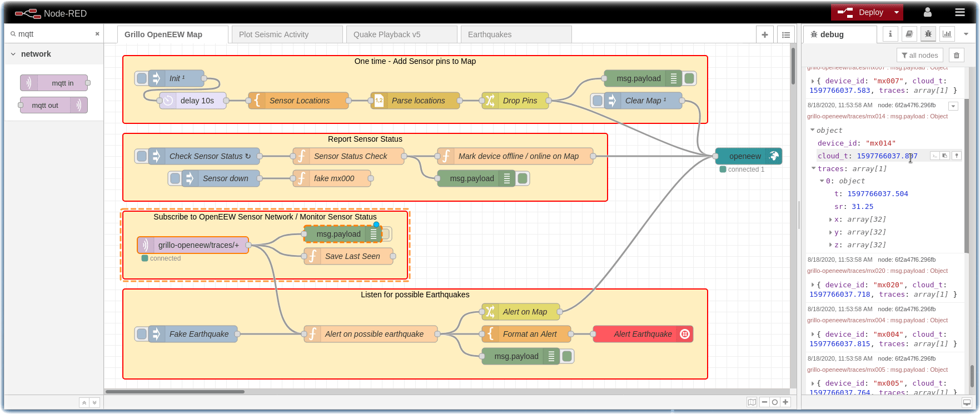The width and height of the screenshot is (980, 414).
Task: Open the dashboard chart sidebar tab icon
Action: [947, 34]
